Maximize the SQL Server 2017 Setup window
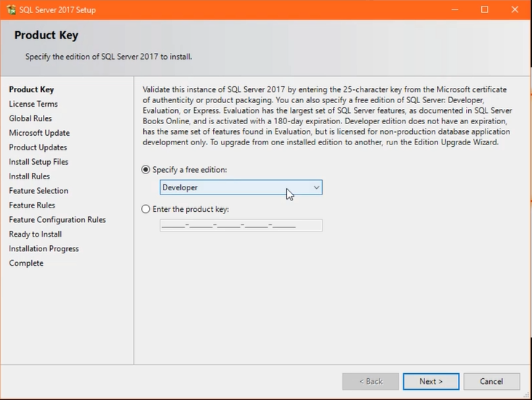The width and height of the screenshot is (532, 400). pyautogui.click(x=485, y=9)
